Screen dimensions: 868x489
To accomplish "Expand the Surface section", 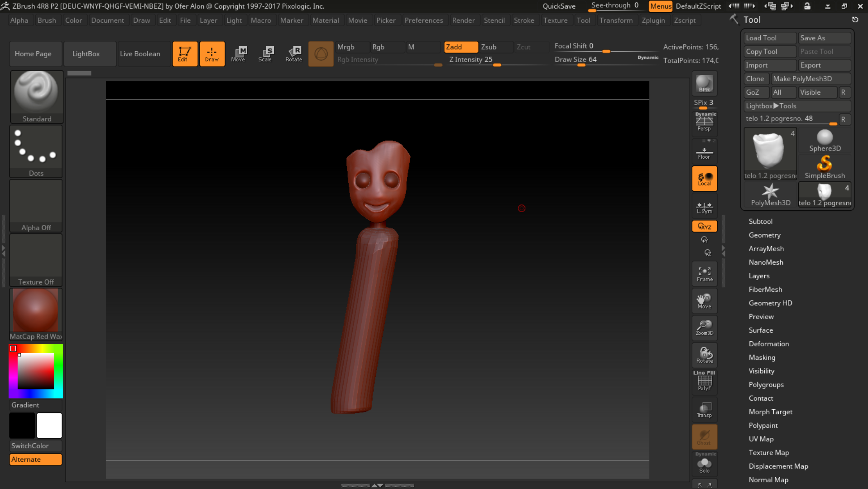I will pos(761,330).
